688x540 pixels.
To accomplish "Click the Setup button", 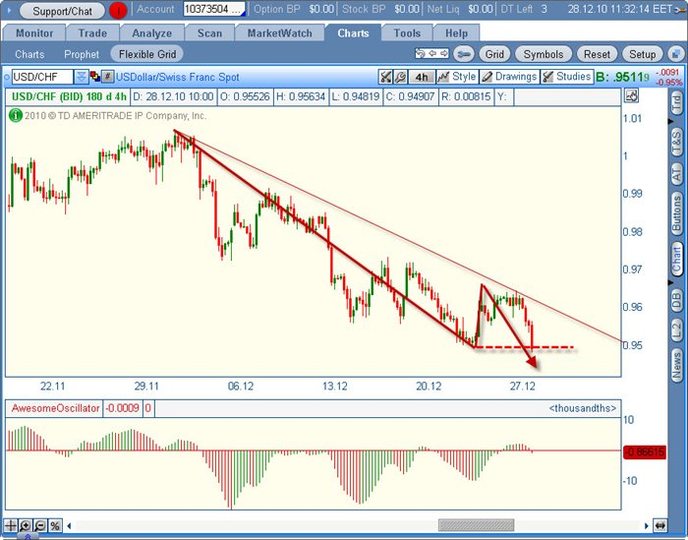I will (x=642, y=54).
